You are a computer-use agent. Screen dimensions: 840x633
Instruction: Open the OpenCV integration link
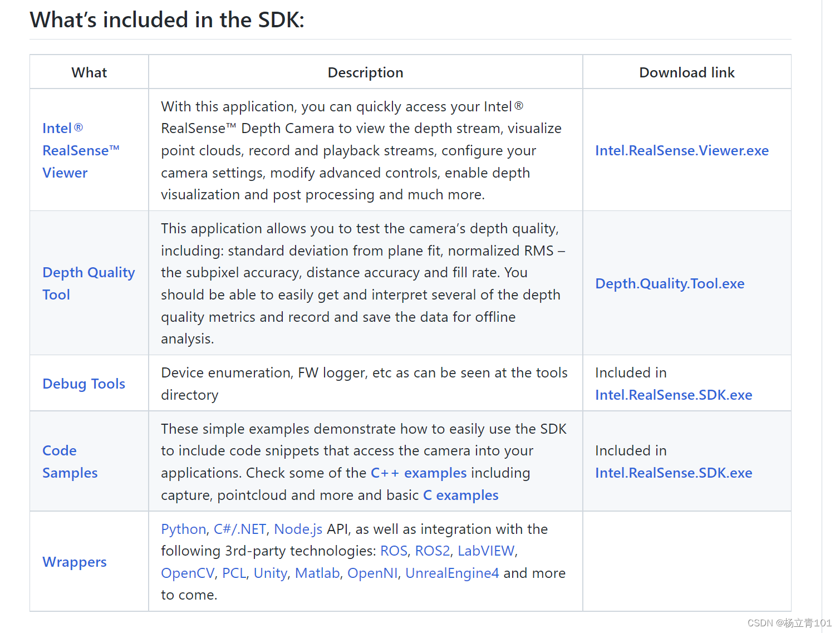click(x=187, y=573)
